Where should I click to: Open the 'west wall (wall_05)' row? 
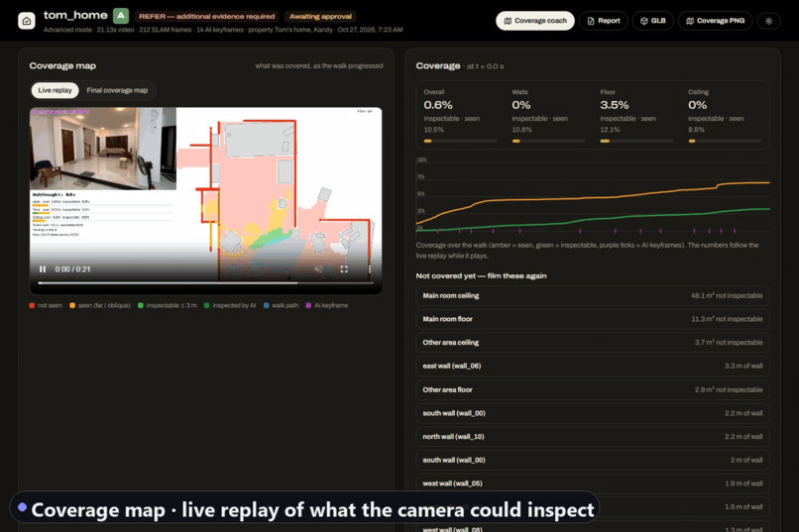(592, 483)
